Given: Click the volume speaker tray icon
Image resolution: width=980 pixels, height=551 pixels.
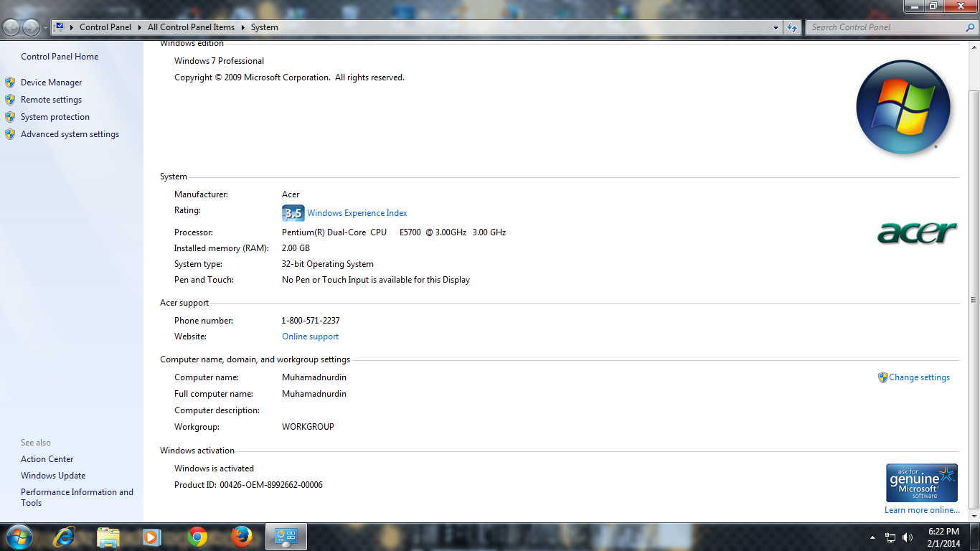Looking at the screenshot, I should click(908, 537).
